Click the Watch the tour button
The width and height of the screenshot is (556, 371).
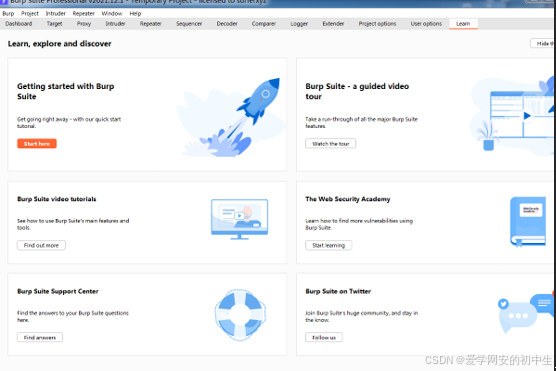click(330, 144)
